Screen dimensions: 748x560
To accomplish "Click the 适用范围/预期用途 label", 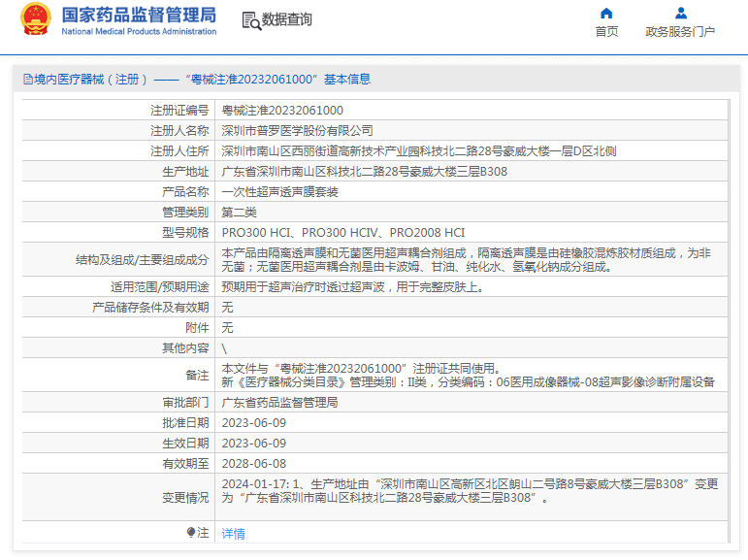I will pyautogui.click(x=160, y=287).
